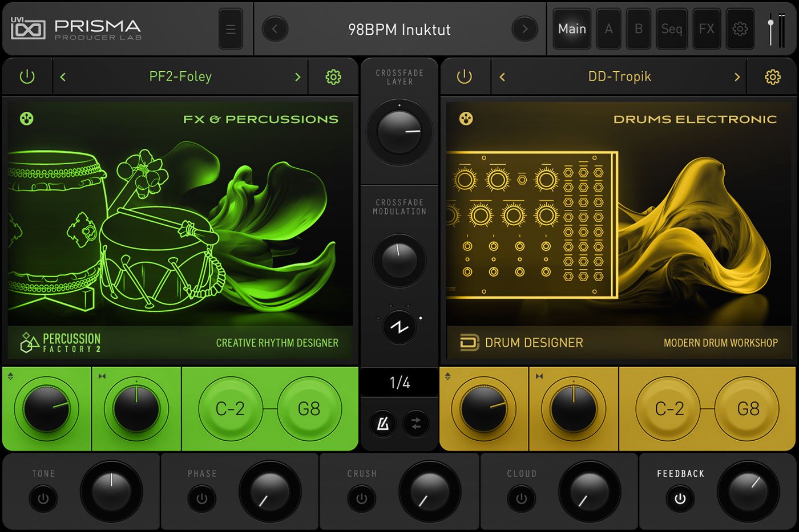Go to previous preset before 98BPM Inuktut
The width and height of the screenshot is (799, 532).
pos(275,29)
